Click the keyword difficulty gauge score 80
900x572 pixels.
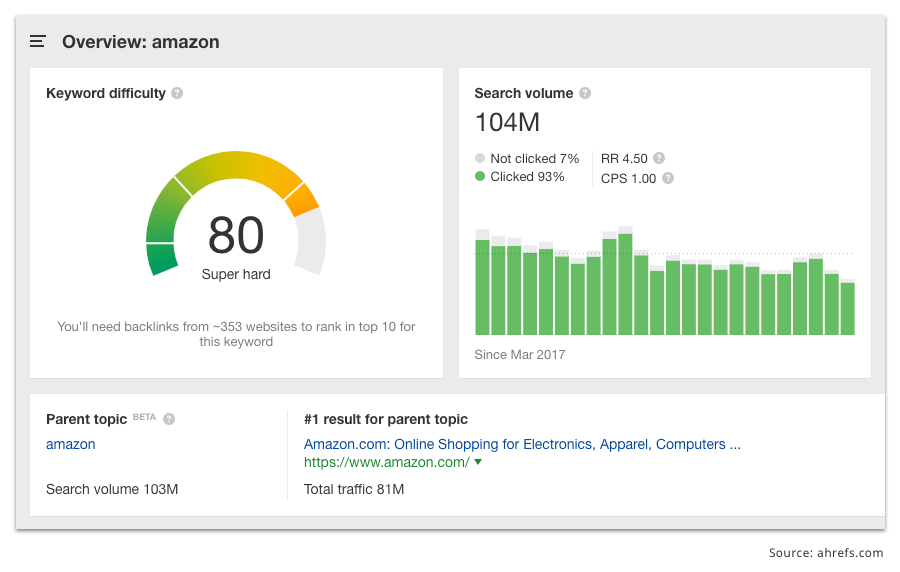coord(236,235)
